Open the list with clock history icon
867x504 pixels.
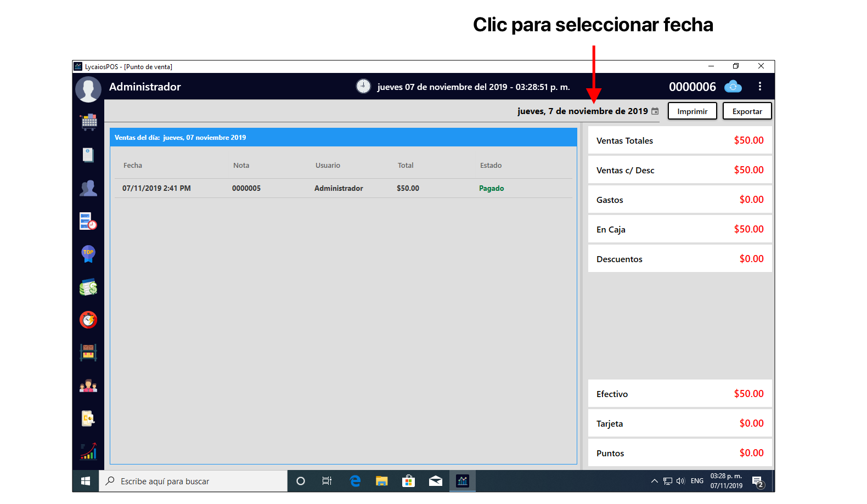88,221
